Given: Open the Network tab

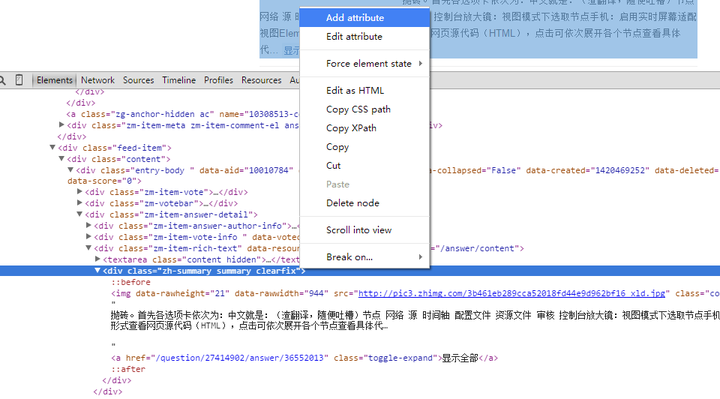Looking at the screenshot, I should coord(97,80).
